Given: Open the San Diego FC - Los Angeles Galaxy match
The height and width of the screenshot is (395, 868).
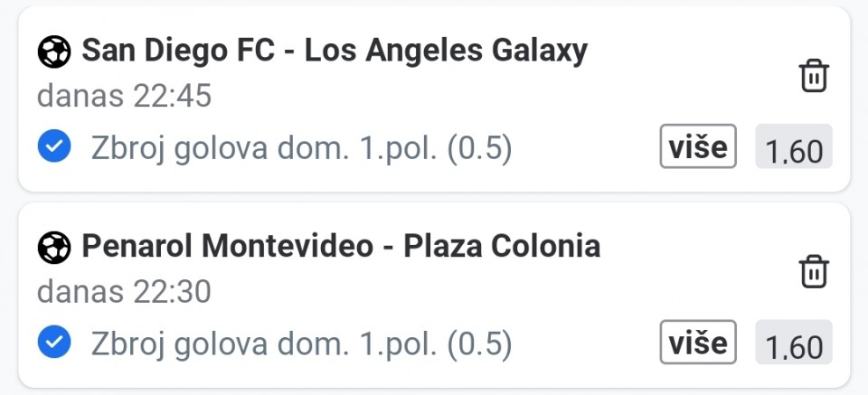Looking at the screenshot, I should 335,52.
